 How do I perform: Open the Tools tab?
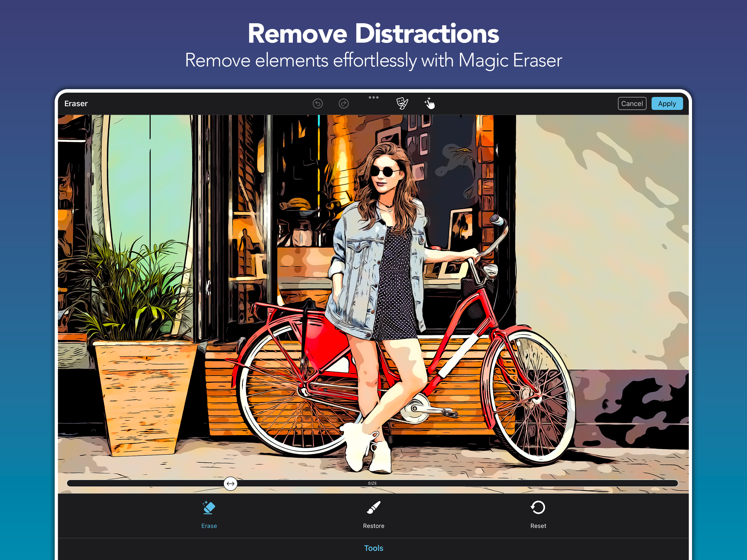(373, 548)
